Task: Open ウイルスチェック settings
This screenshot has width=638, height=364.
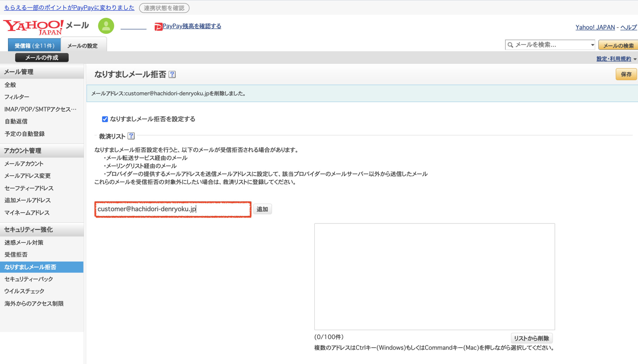Action: 24,291
